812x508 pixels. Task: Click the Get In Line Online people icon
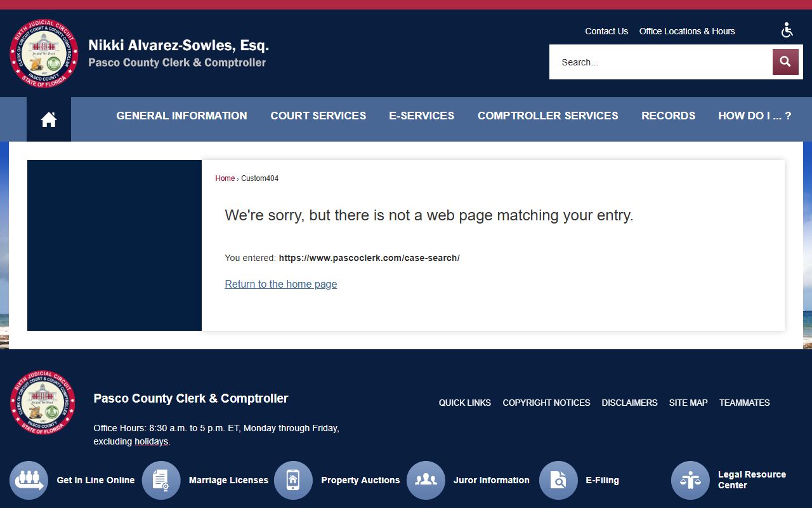pyautogui.click(x=29, y=480)
